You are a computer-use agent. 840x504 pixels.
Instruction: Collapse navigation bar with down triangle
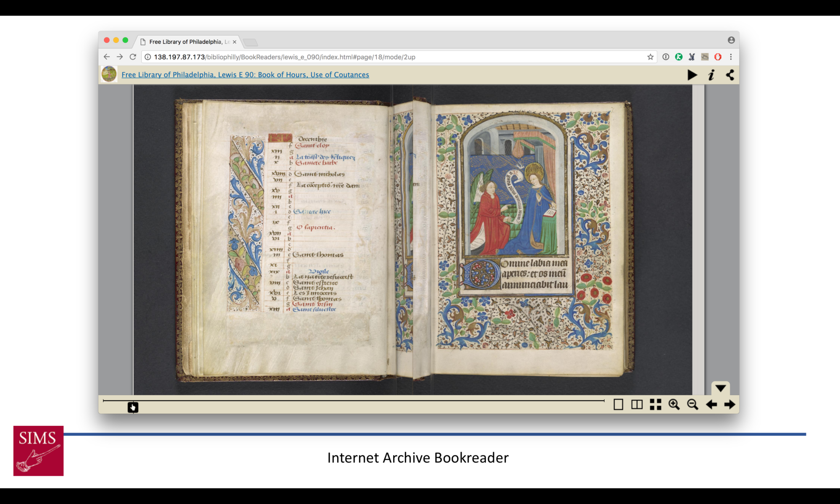[x=721, y=388]
